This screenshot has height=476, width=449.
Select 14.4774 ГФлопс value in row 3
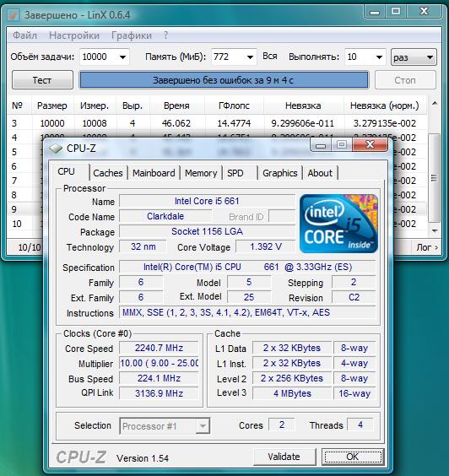click(234, 123)
